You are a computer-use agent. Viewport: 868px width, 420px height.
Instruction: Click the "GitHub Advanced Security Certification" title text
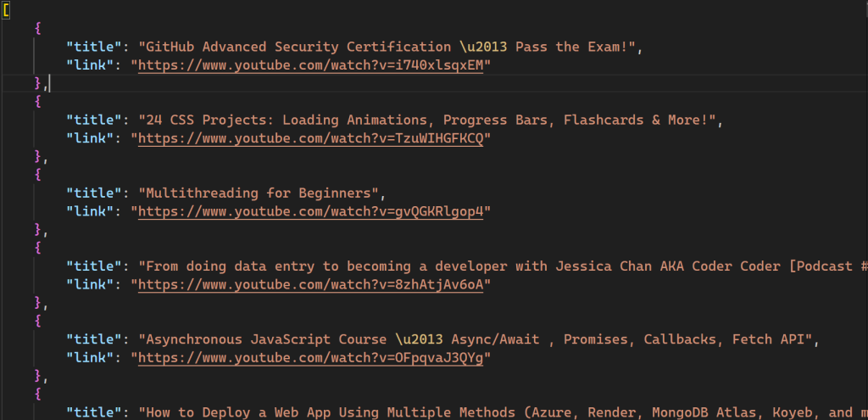click(x=298, y=48)
